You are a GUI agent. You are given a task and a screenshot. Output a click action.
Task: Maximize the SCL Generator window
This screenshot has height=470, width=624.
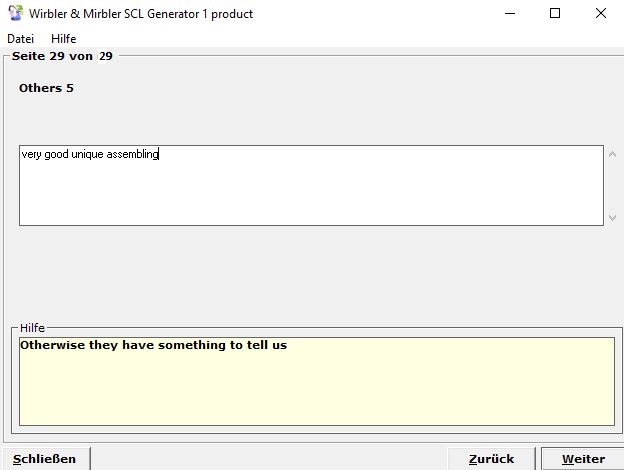point(555,14)
